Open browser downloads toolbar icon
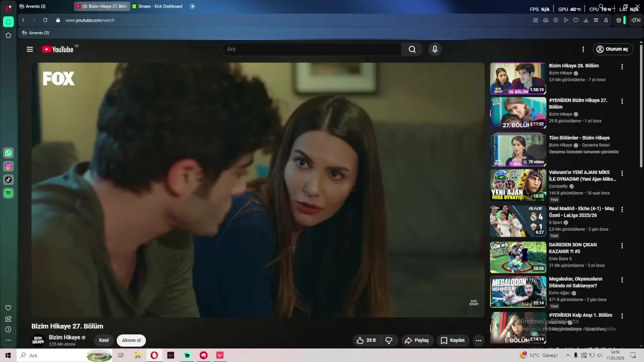The height and width of the screenshot is (362, 644). [x=586, y=20]
